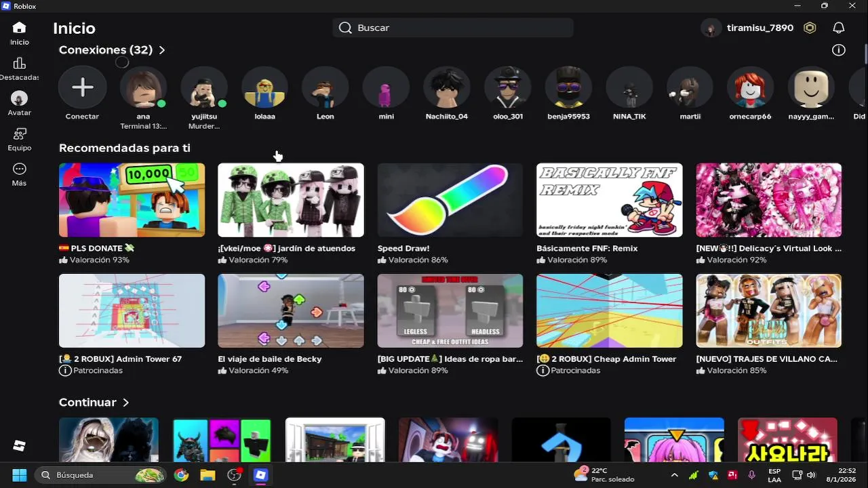Image resolution: width=868 pixels, height=488 pixels.
Task: Click the Patrocinadas info icon under Cheap Admin Tower
Action: coord(542,371)
